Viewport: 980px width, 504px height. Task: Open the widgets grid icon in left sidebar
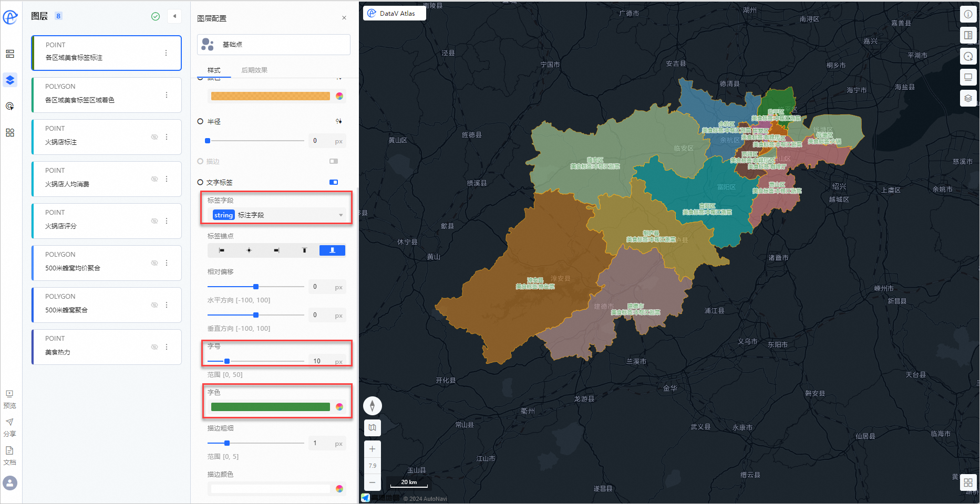[10, 132]
